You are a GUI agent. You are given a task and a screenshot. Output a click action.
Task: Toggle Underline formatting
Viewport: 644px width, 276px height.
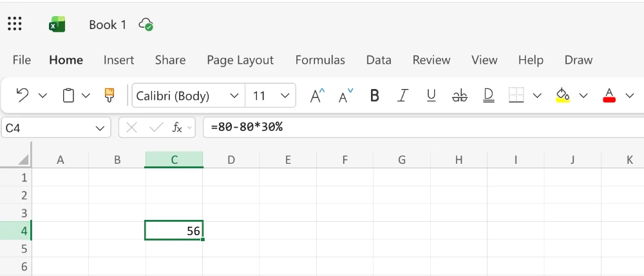pos(431,95)
